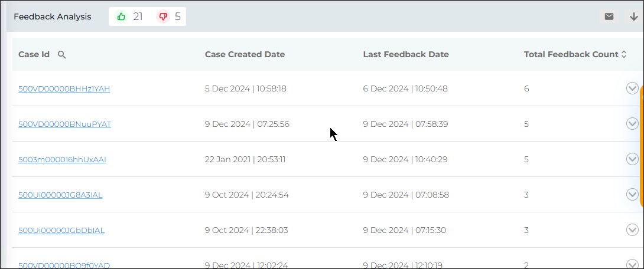This screenshot has height=269, width=644.
Task: Open case link 500VD00000BHHz1YAH
Action: [64, 89]
